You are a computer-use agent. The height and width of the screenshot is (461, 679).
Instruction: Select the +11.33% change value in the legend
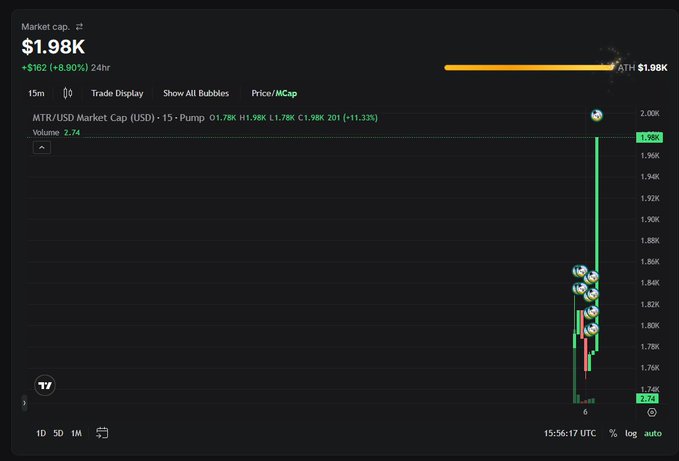tap(360, 118)
